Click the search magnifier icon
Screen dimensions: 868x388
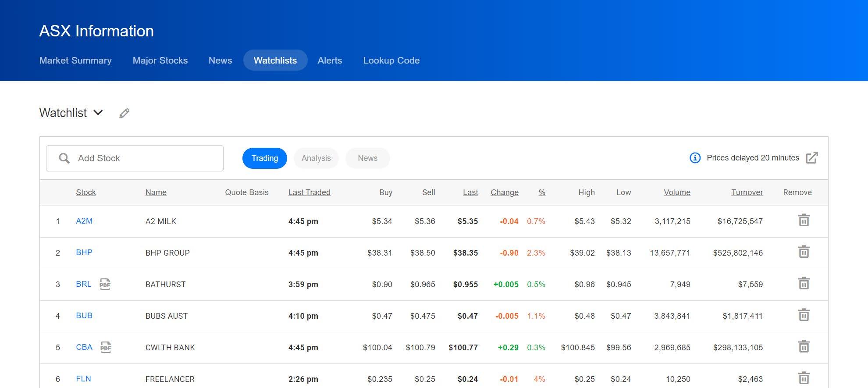64,158
